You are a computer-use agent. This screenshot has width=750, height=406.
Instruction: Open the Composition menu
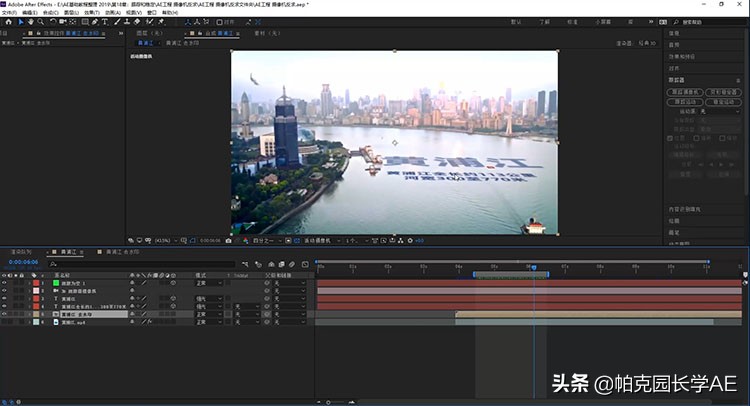(x=50, y=12)
